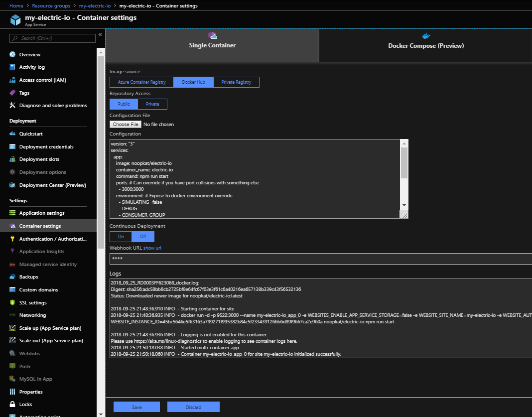Click the Custom domains icon
Image resolution: width=532 pixels, height=417 pixels.
12,289
